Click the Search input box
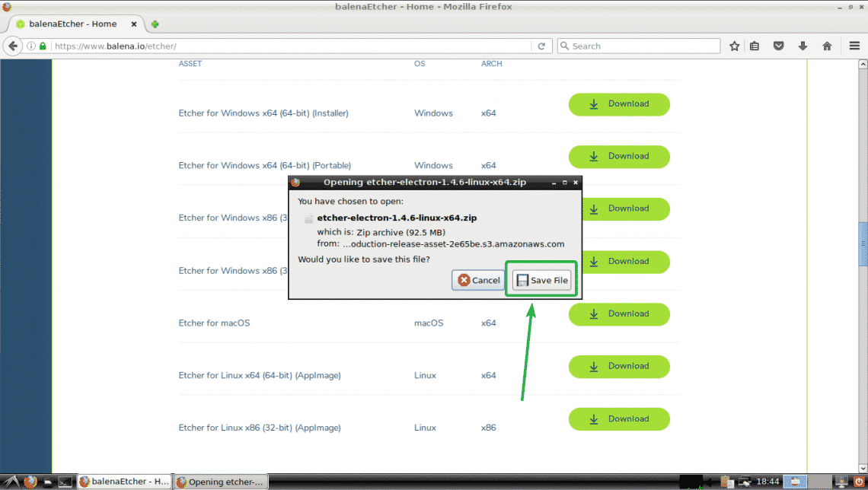Image resolution: width=868 pixels, height=490 pixels. pos(639,46)
